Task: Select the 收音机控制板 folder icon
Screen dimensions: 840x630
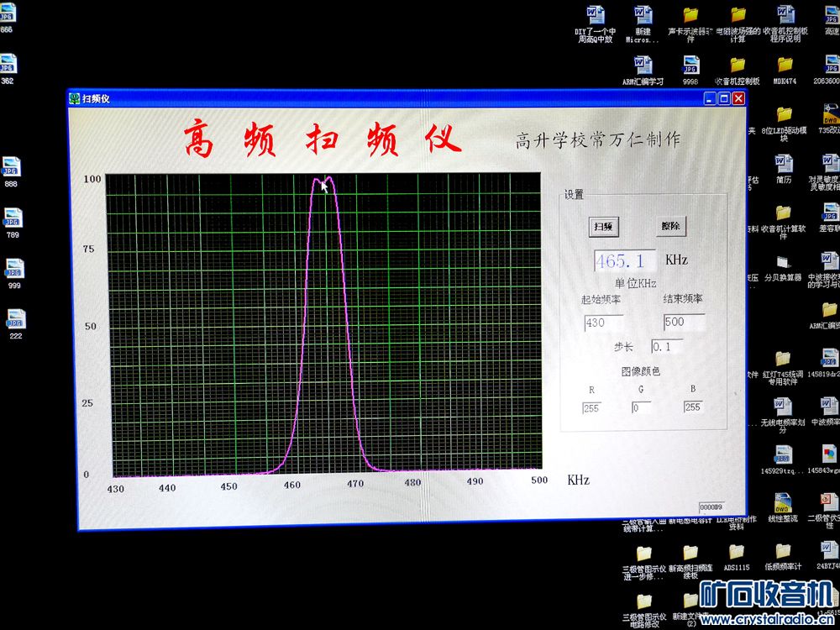Action: pos(738,66)
